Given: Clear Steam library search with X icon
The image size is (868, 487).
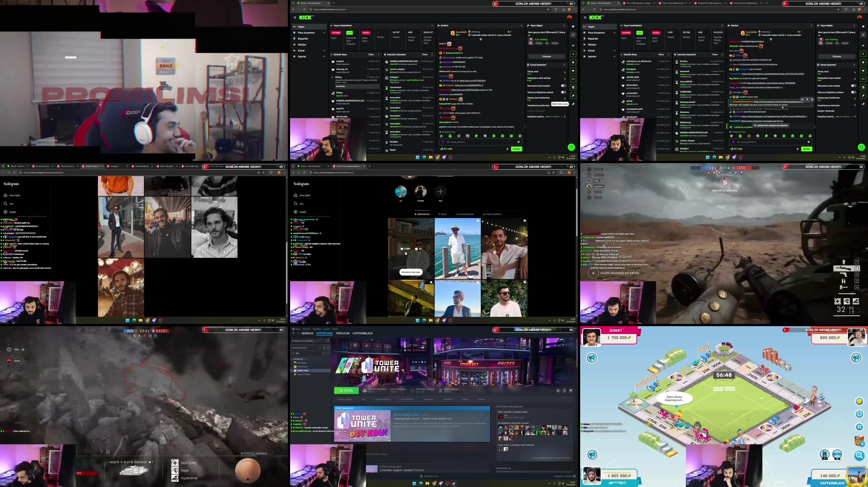Looking at the screenshot, I should (x=323, y=353).
